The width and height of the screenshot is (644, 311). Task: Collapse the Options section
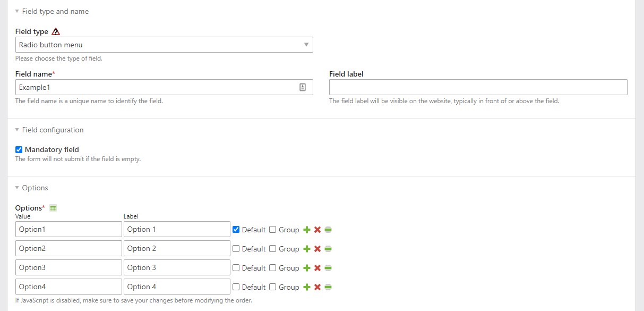[31, 188]
